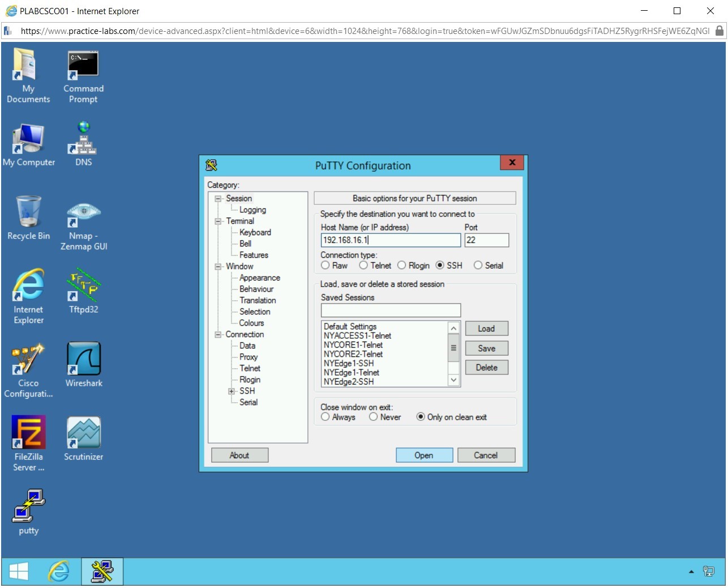Collapse the Session tree node
728x588 pixels.
point(218,199)
